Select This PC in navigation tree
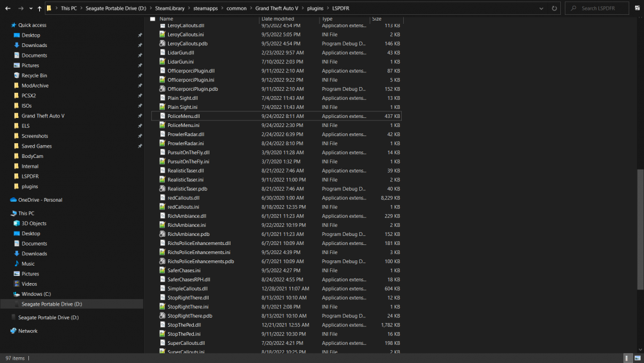Image resolution: width=644 pixels, height=363 pixels. pos(26,213)
